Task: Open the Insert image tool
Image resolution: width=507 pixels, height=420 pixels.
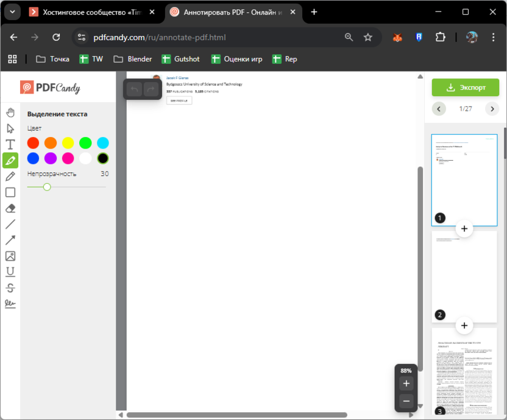Action: click(x=10, y=256)
